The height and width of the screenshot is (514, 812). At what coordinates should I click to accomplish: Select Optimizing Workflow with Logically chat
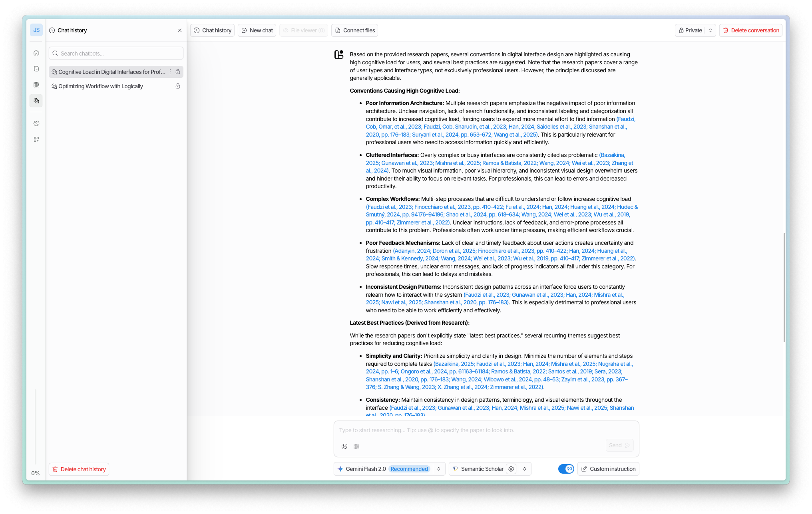tap(101, 86)
